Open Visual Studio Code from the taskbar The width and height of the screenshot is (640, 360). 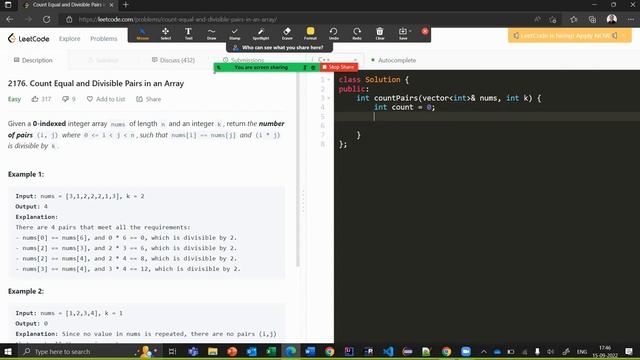pyautogui.click(x=388, y=351)
